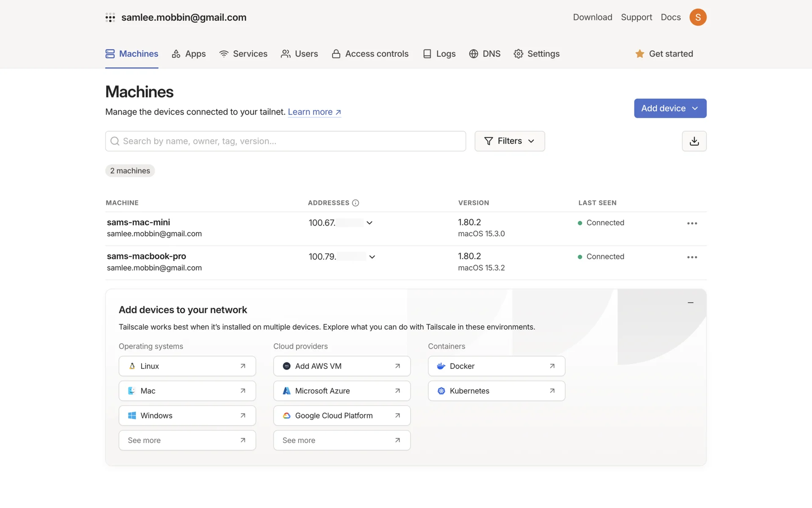Open the Settings tab
Screen dimensions: 812x508
click(536, 54)
